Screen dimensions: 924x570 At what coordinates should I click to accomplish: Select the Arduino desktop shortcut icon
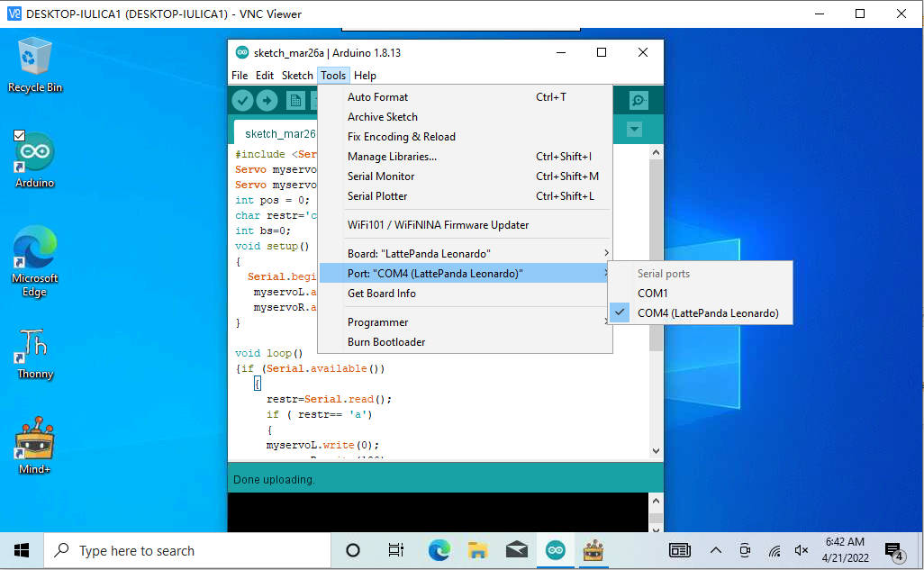pyautogui.click(x=35, y=159)
